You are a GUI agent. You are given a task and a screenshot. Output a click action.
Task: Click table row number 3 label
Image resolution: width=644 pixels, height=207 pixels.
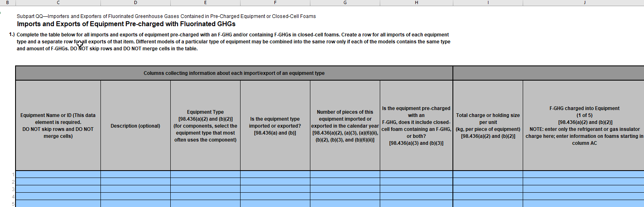click(x=13, y=189)
